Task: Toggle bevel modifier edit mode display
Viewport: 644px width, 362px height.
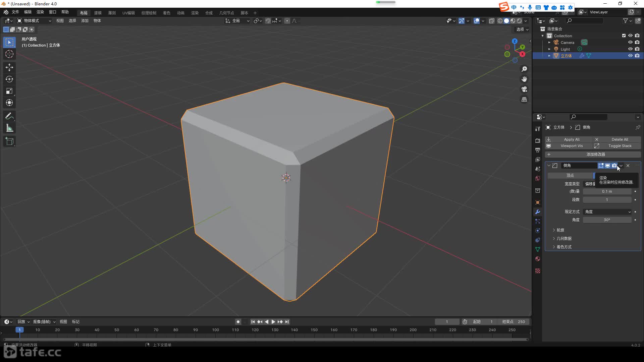Action: tap(601, 166)
